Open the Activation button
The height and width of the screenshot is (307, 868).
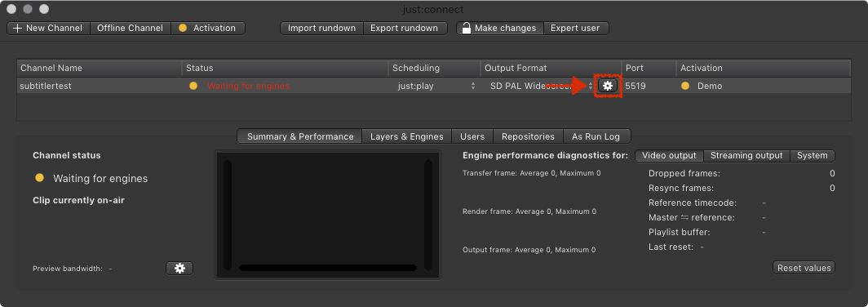coord(207,28)
